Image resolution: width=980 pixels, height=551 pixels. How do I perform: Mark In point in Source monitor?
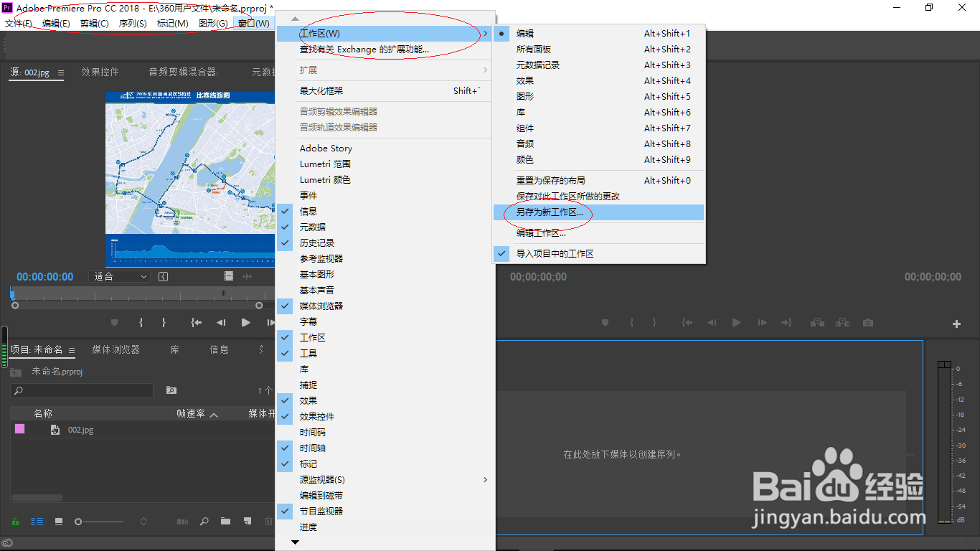click(141, 323)
